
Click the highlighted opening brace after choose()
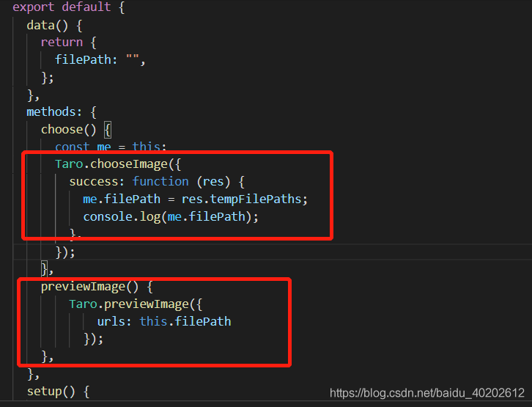[x=108, y=129]
